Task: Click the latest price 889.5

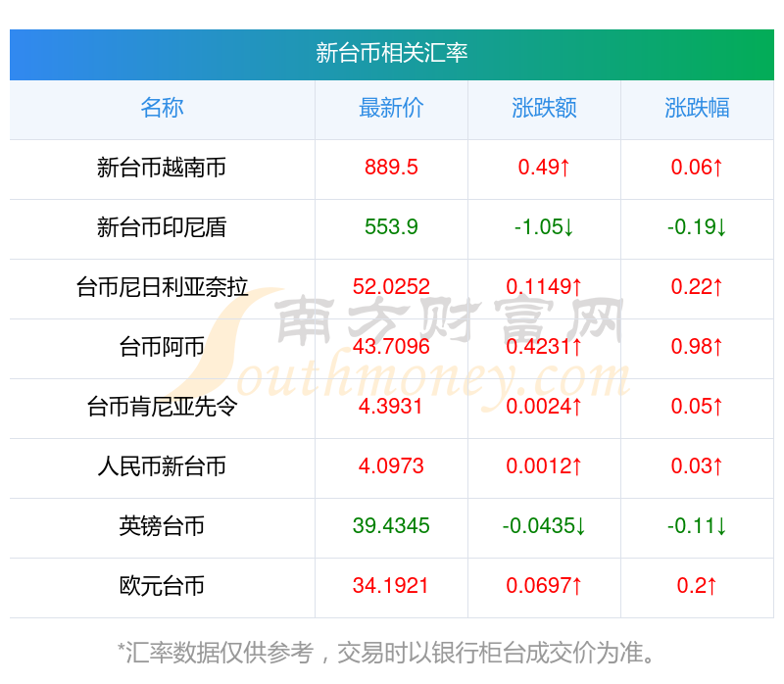Action: [391, 167]
